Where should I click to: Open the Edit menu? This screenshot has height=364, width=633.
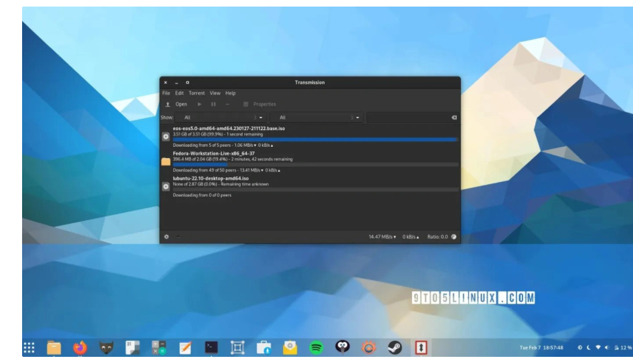pos(179,93)
